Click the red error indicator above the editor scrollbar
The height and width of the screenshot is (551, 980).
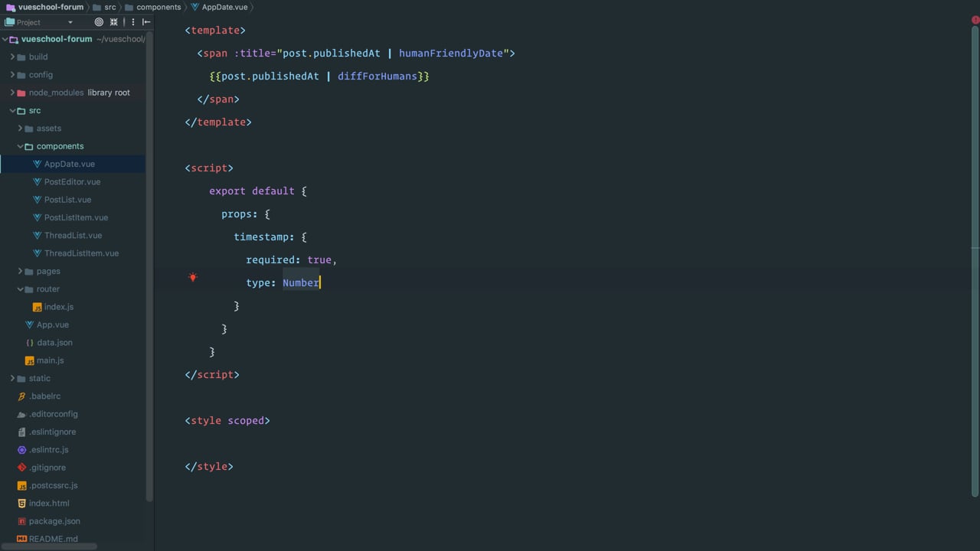[975, 20]
